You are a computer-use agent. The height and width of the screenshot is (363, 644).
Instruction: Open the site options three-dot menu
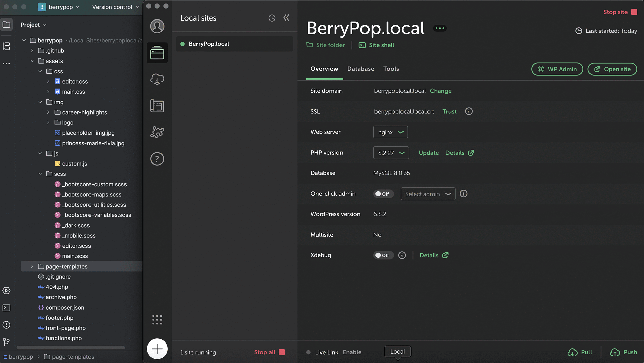[440, 28]
